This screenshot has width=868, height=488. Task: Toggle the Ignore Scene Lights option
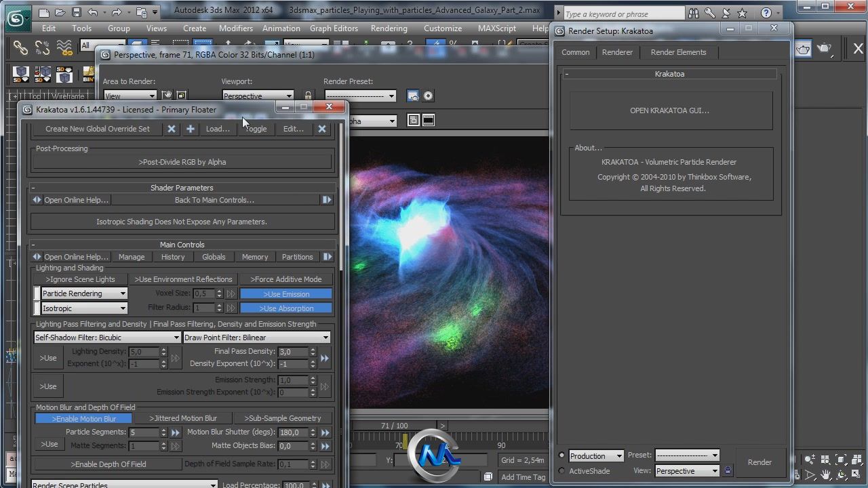point(80,279)
